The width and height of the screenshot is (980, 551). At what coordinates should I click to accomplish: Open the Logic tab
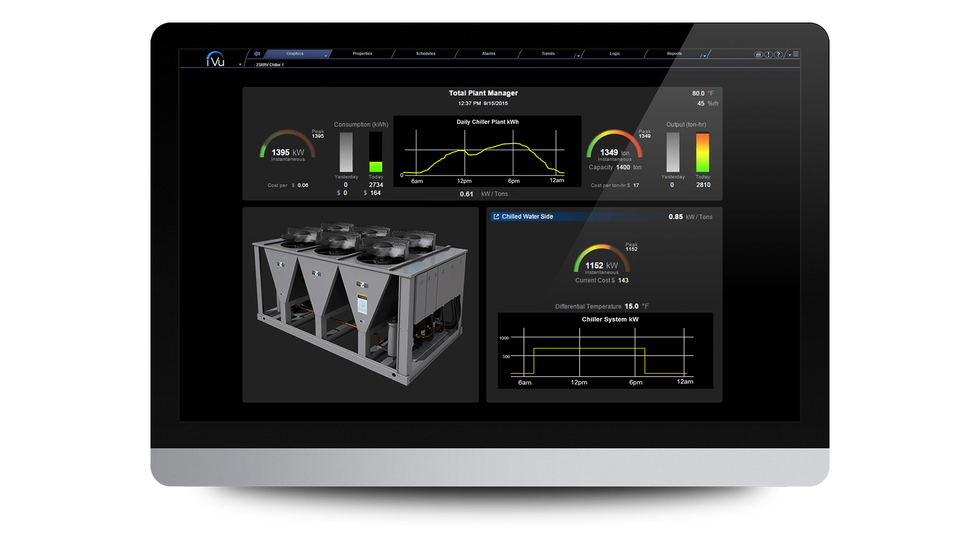(614, 53)
